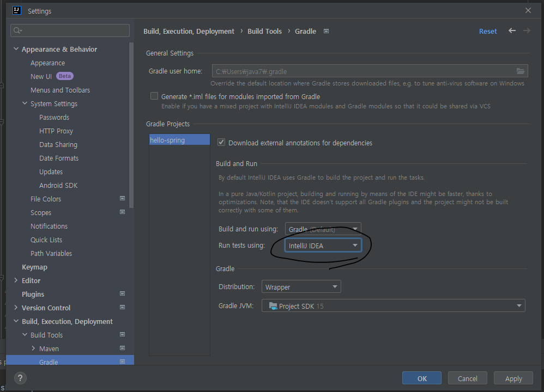Open Menus and Toolbars settings
544x392 pixels.
[60, 90]
